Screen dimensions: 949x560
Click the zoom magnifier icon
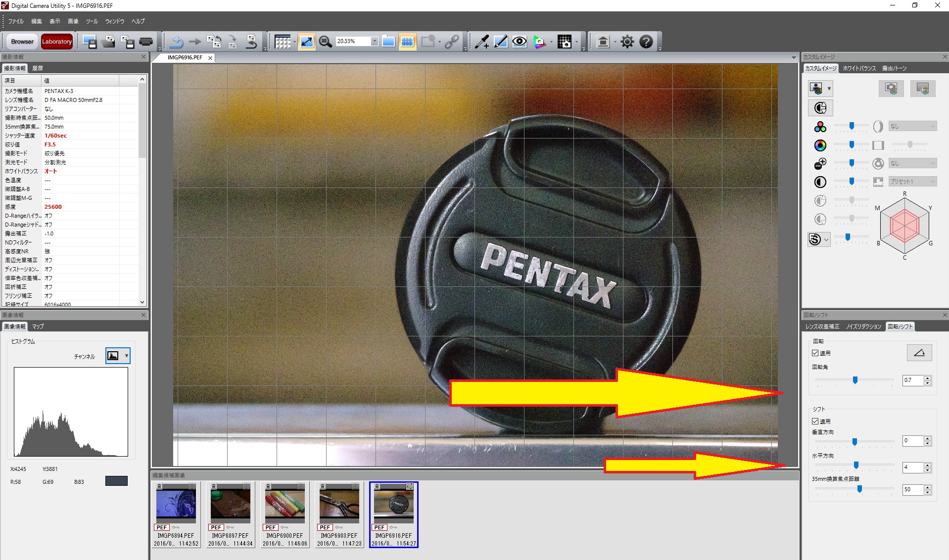click(325, 42)
